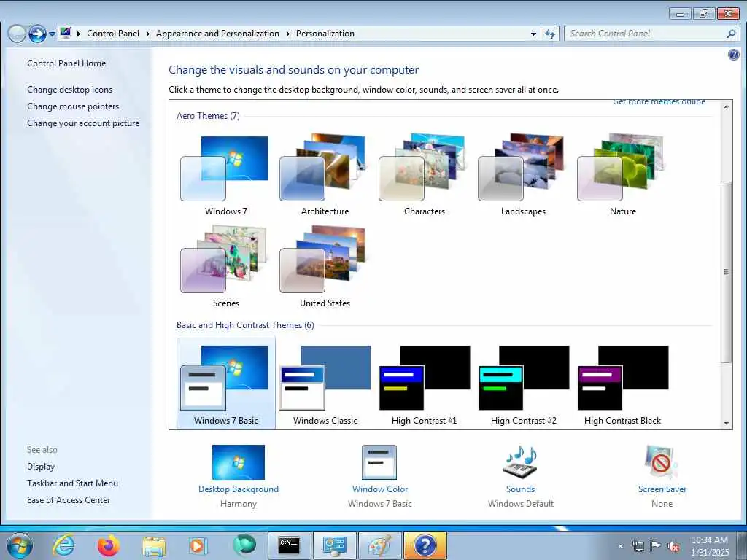Viewport: 747px width, 560px height.
Task: Choose the Scenes theme
Action: (226, 266)
